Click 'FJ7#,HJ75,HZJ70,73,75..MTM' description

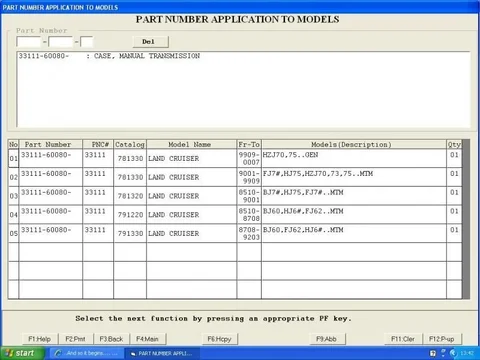click(318, 174)
